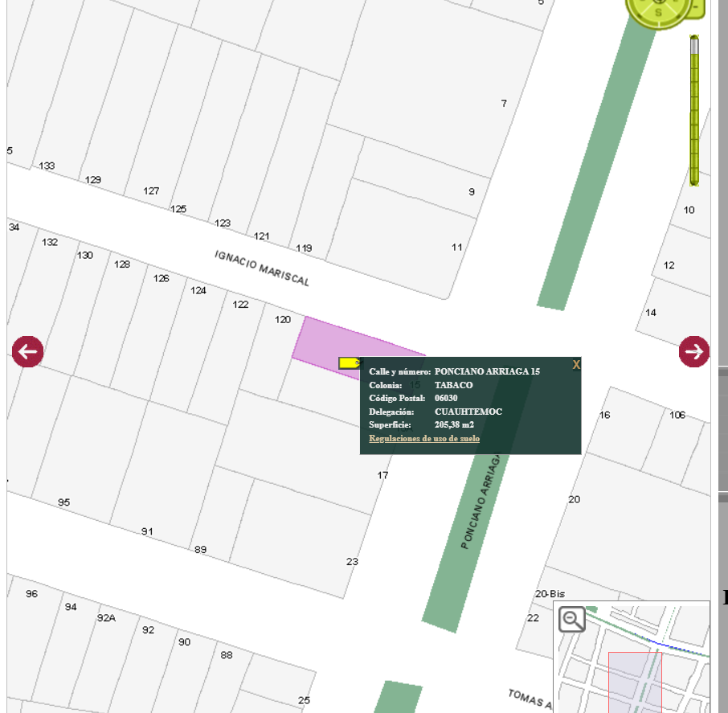Click the yellow tag marker on parcel

pyautogui.click(x=350, y=363)
